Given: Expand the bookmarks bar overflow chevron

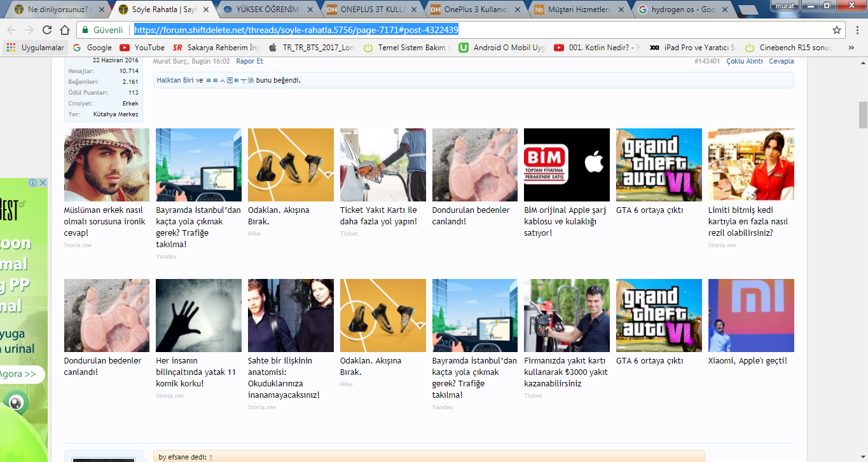Looking at the screenshot, I should tap(851, 47).
